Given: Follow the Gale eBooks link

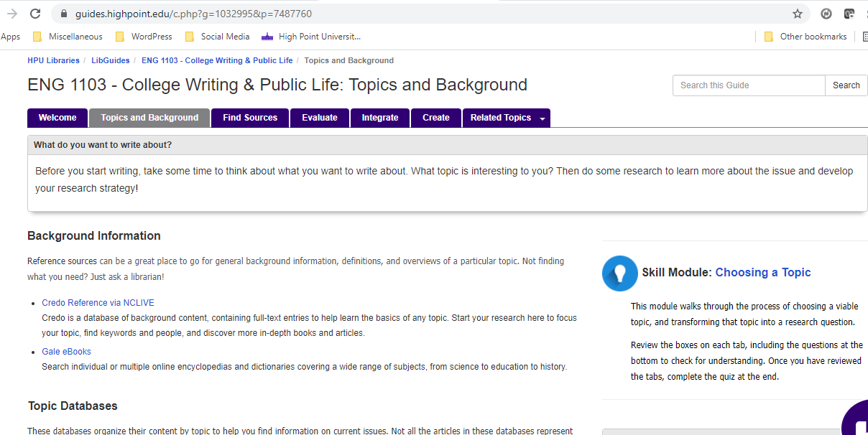Looking at the screenshot, I should coord(66,352).
